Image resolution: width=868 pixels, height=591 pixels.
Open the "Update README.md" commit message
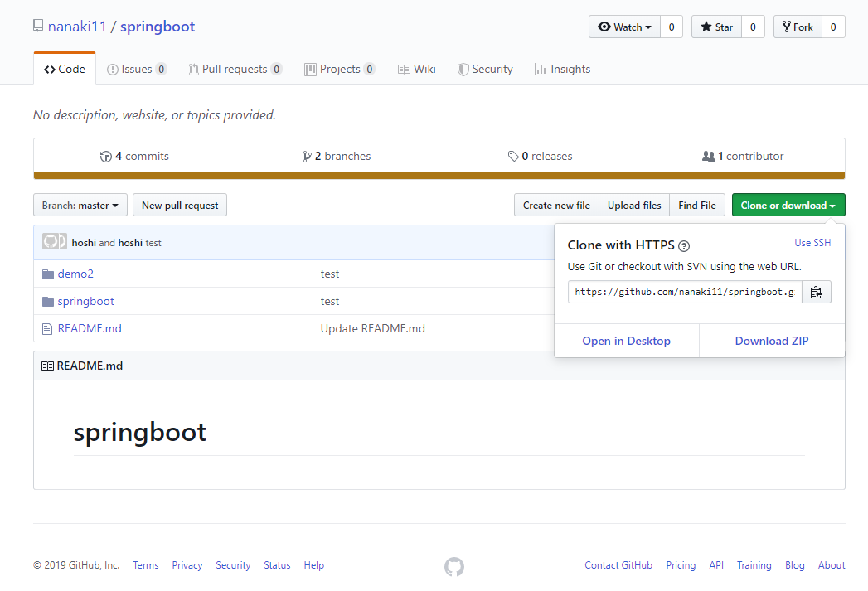[372, 329]
